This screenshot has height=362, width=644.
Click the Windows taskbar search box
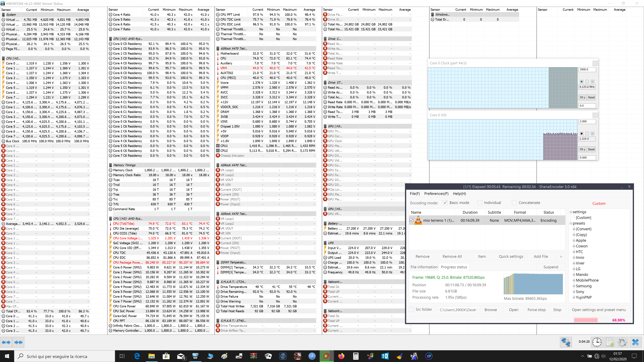[x=65, y=356]
